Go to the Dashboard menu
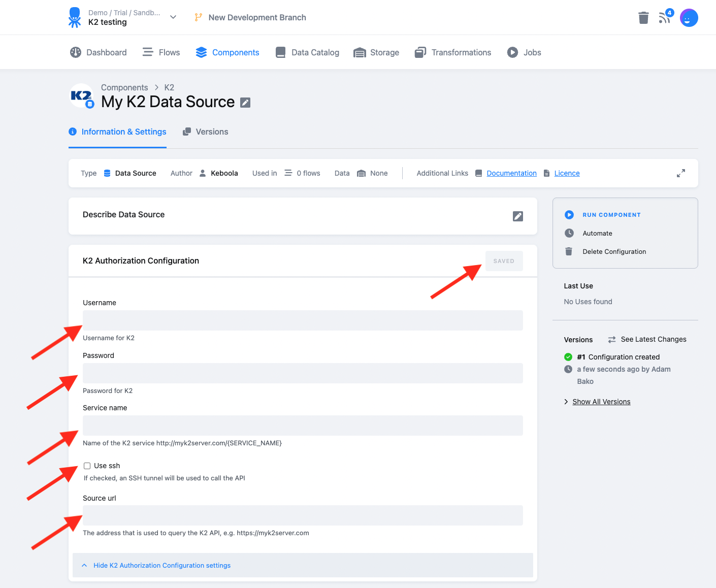Screen dimensions: 716x588 point(99,52)
